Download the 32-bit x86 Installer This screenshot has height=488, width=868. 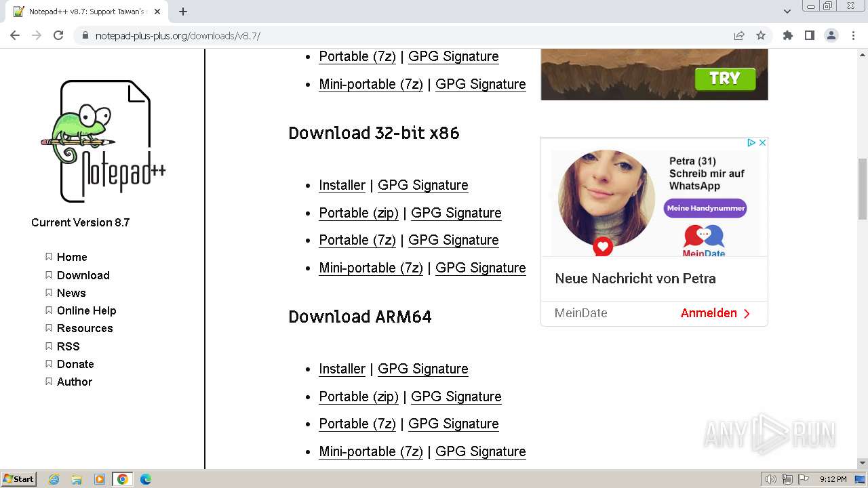point(342,185)
